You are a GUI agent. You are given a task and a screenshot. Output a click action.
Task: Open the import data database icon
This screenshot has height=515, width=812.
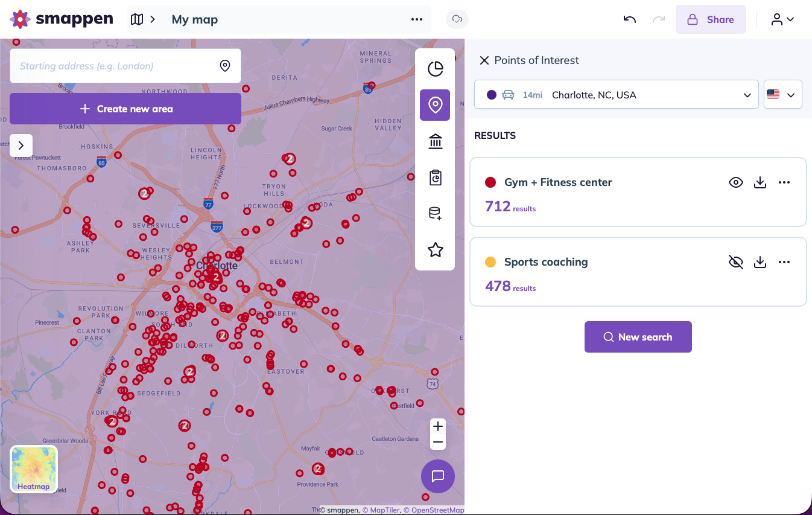coord(436,214)
